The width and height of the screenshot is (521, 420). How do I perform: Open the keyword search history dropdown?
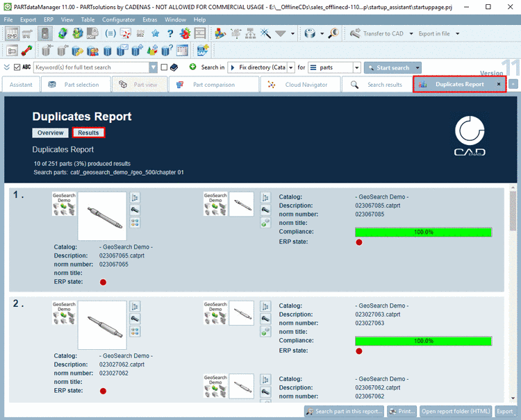tap(153, 67)
